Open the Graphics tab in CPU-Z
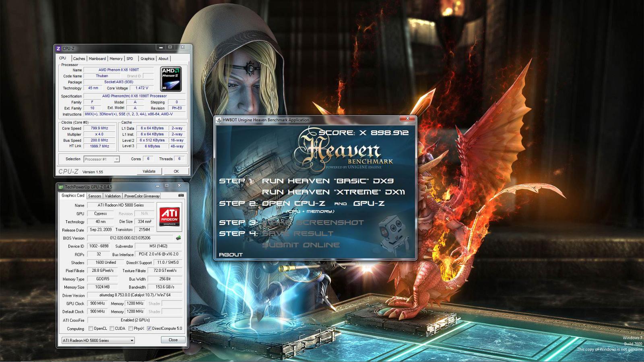Screen dimensions: 644x362 click(147, 59)
